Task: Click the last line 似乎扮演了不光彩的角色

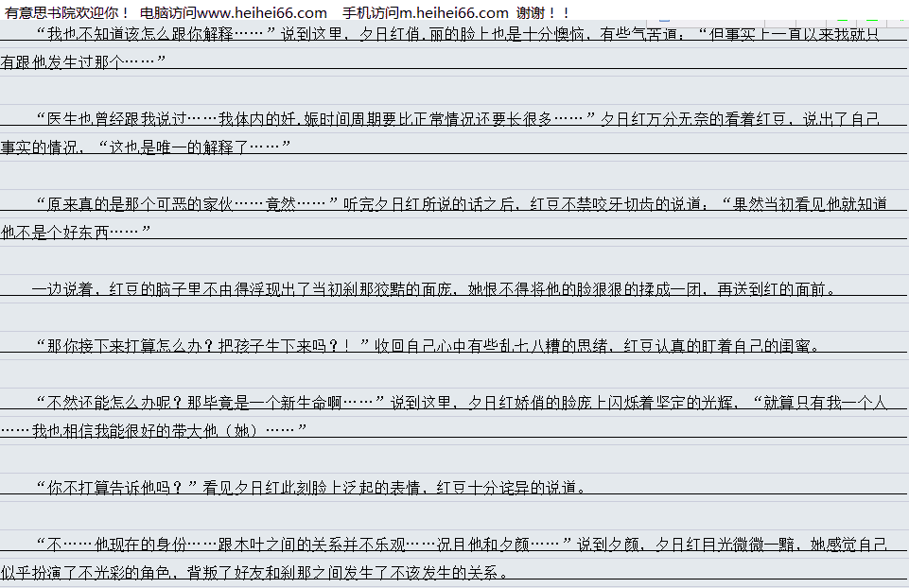Action: pyautogui.click(x=255, y=572)
